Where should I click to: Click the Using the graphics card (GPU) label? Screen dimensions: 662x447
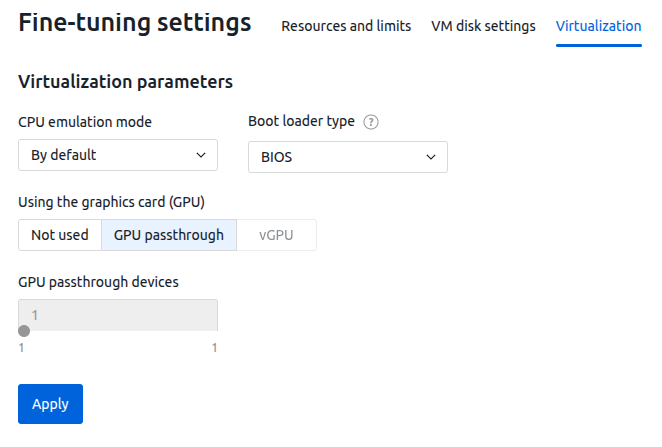111,202
